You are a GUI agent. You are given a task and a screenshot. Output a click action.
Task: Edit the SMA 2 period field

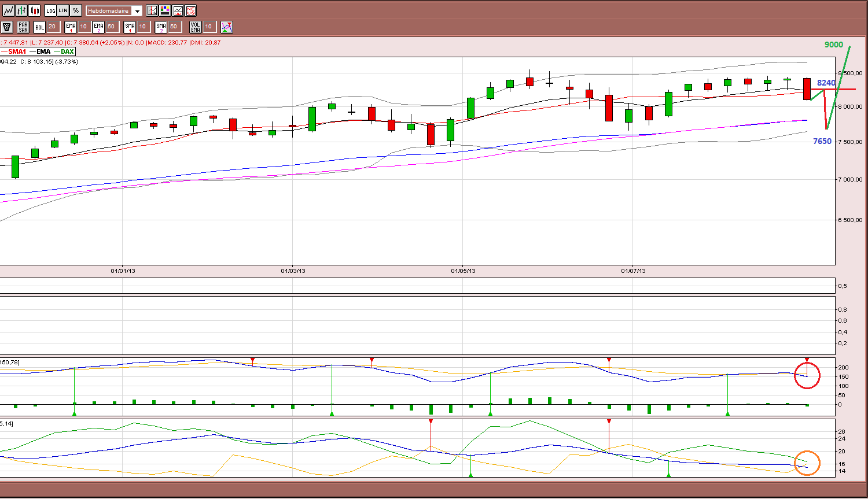click(x=175, y=27)
